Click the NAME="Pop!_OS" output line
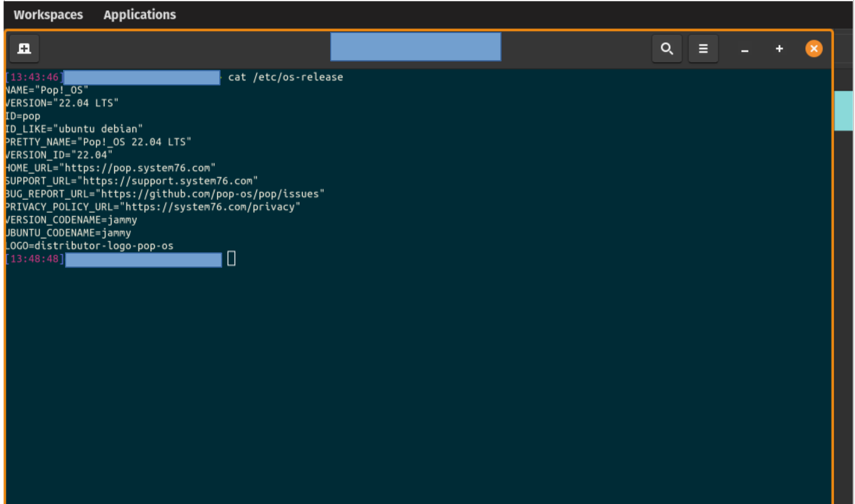The height and width of the screenshot is (504, 855). (47, 90)
